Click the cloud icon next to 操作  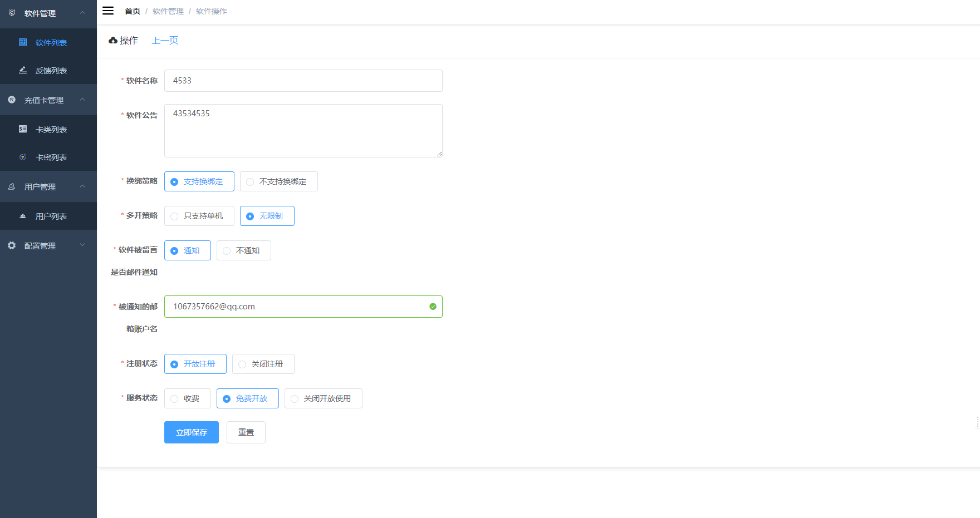[x=112, y=40]
